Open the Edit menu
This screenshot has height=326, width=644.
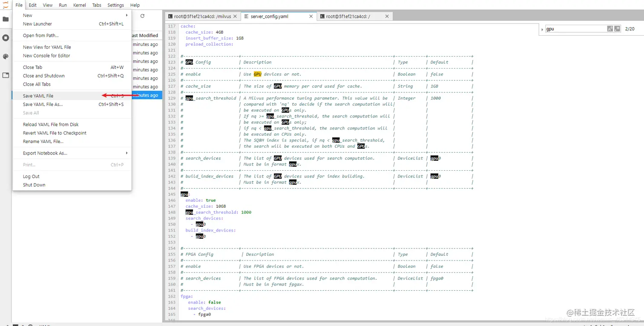point(33,5)
